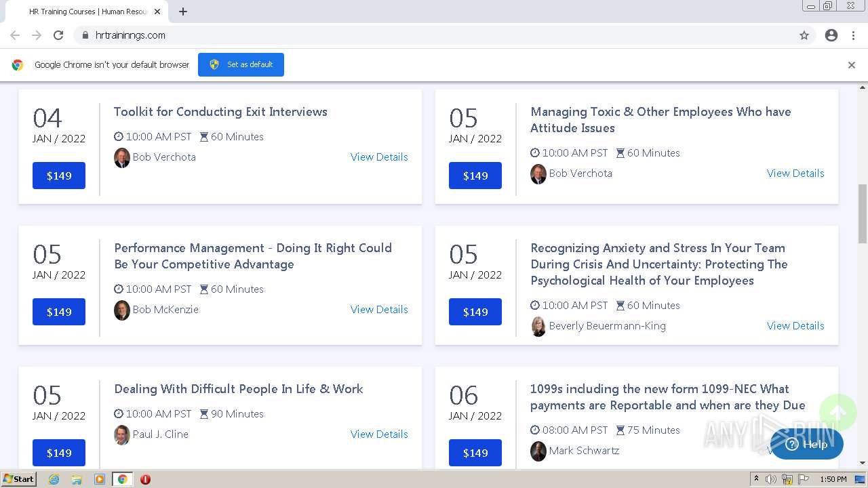
Task: Bookmark this page with the star icon
Action: click(804, 35)
